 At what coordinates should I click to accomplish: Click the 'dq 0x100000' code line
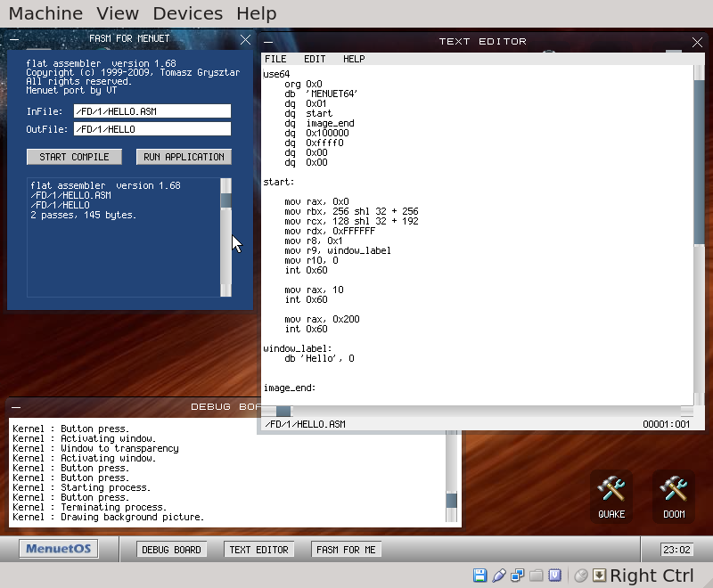click(x=316, y=133)
